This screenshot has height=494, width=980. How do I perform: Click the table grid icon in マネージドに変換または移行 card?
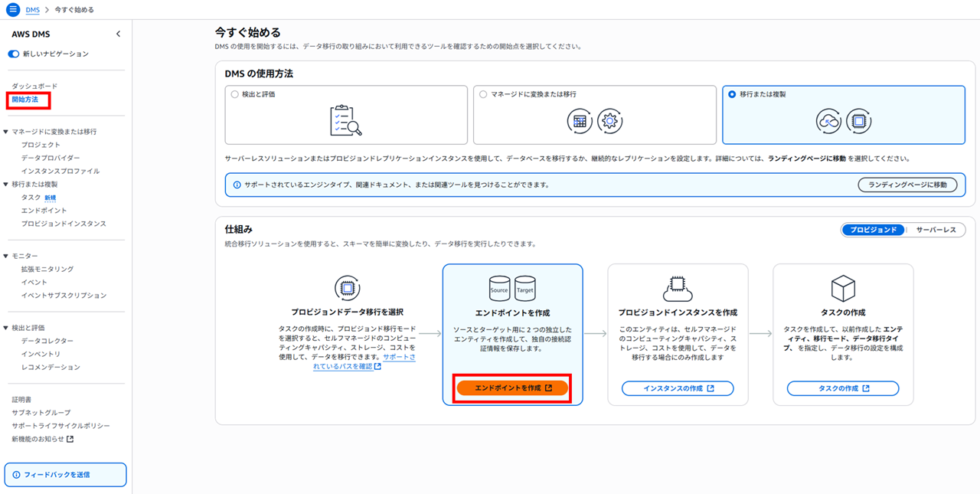[580, 121]
